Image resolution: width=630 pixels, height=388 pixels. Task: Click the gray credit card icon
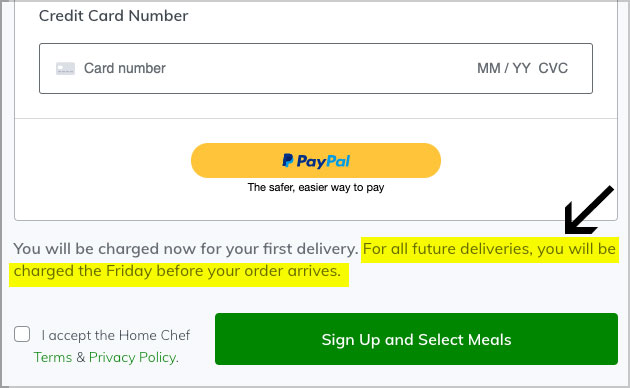point(65,68)
